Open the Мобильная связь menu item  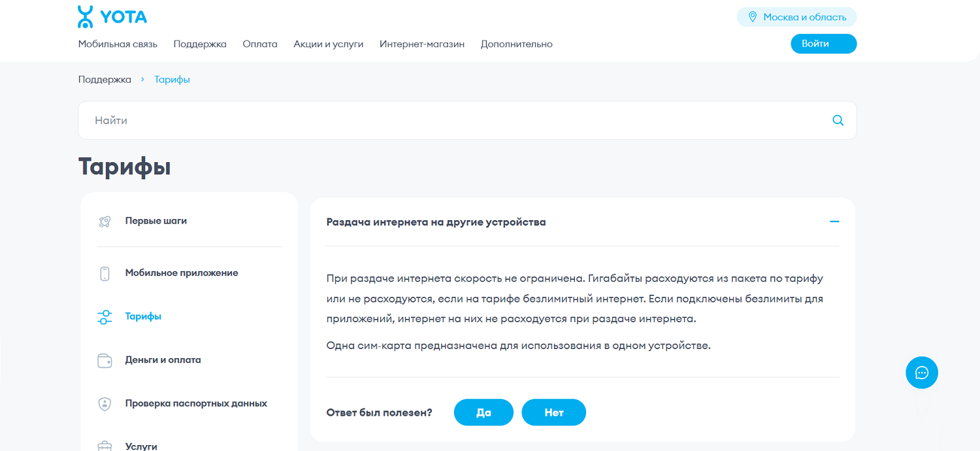point(118,44)
